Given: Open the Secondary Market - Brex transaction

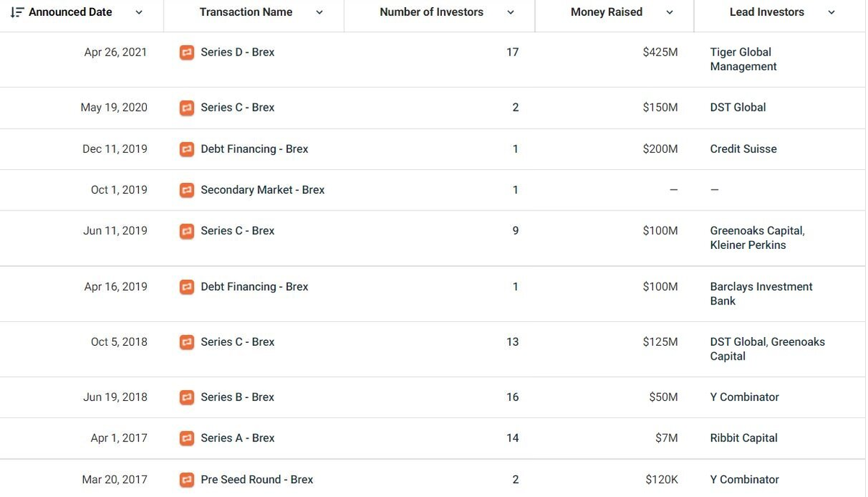Looking at the screenshot, I should [262, 190].
